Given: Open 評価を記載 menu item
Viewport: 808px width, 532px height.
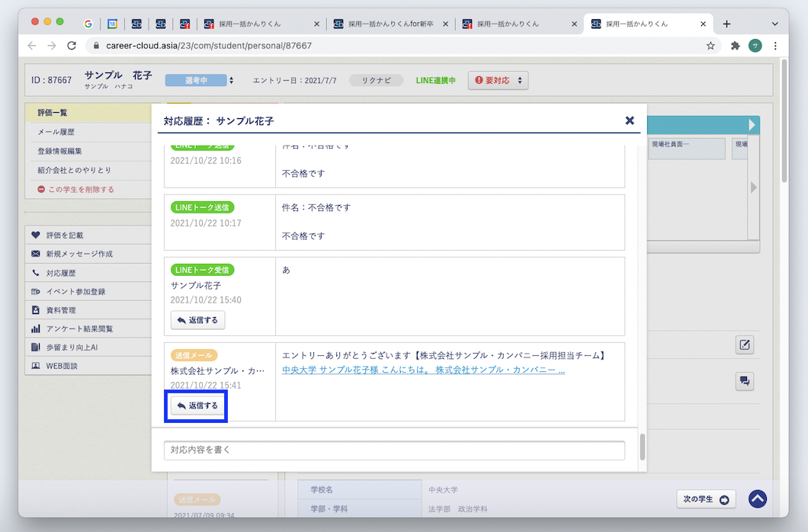Looking at the screenshot, I should click(x=88, y=236).
